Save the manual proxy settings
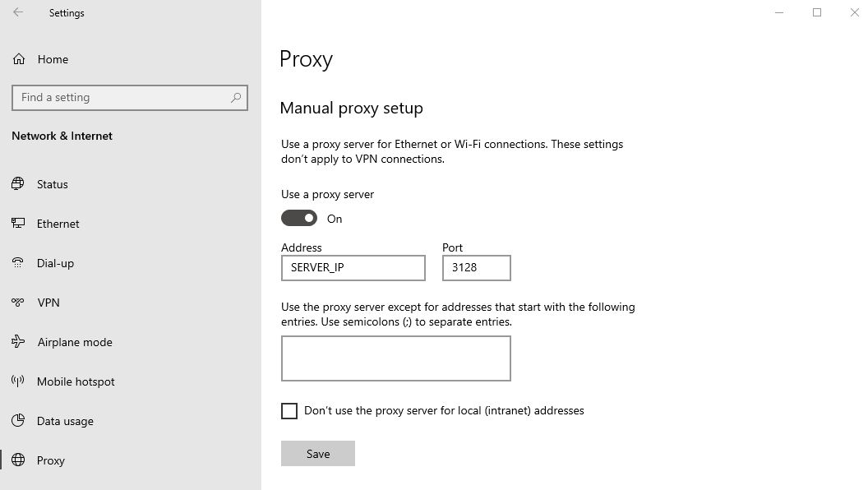The image size is (868, 490). 318,454
